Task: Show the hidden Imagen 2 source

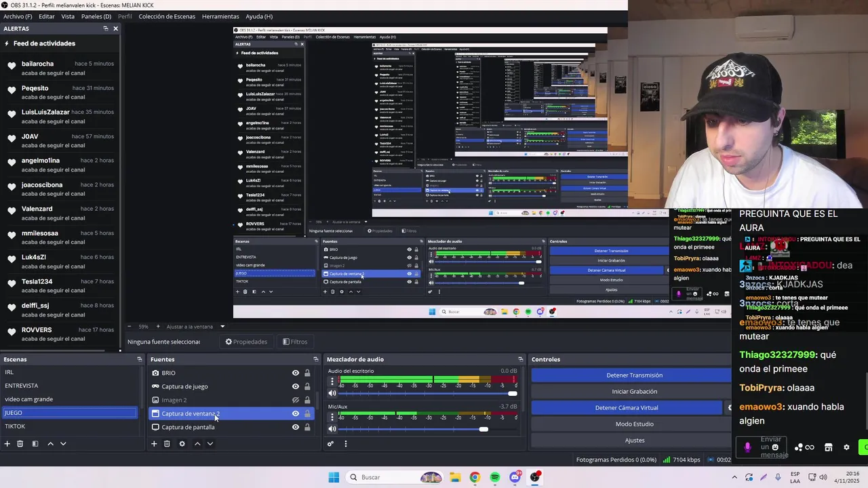Action: click(296, 400)
